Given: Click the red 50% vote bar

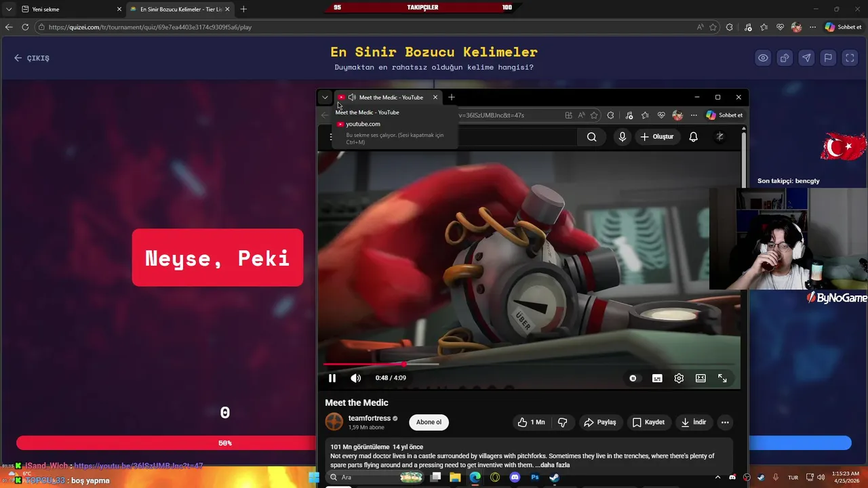Looking at the screenshot, I should [166, 443].
